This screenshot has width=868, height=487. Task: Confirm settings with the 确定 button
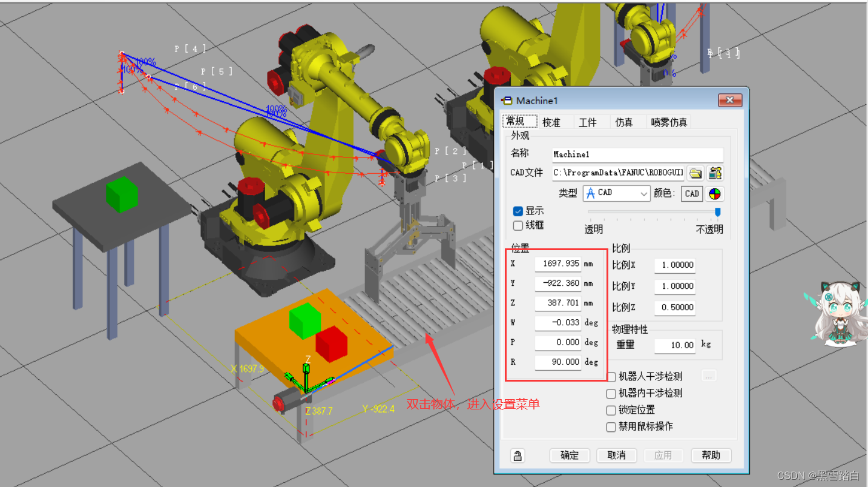pyautogui.click(x=569, y=455)
